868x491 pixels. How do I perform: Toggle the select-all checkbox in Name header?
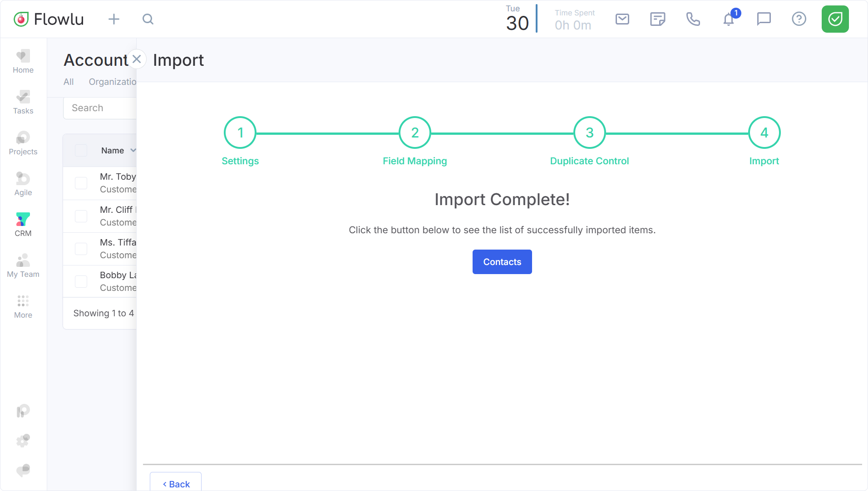[81, 151]
